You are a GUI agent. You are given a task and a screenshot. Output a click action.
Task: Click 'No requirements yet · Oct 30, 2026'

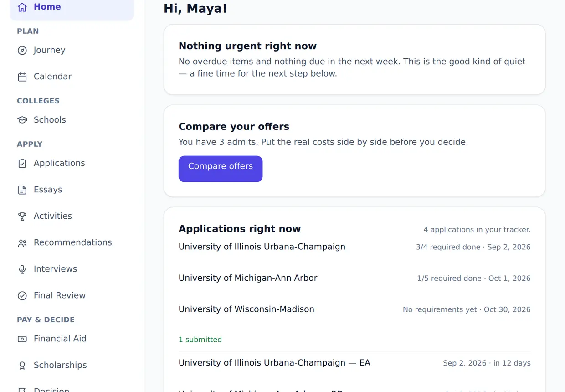467,309
